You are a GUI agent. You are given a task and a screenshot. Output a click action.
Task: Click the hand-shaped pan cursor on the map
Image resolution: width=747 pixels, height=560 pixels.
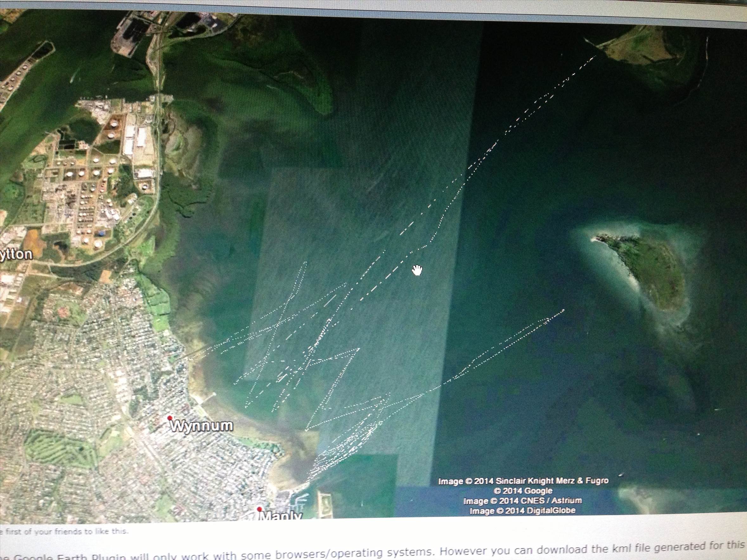[417, 270]
